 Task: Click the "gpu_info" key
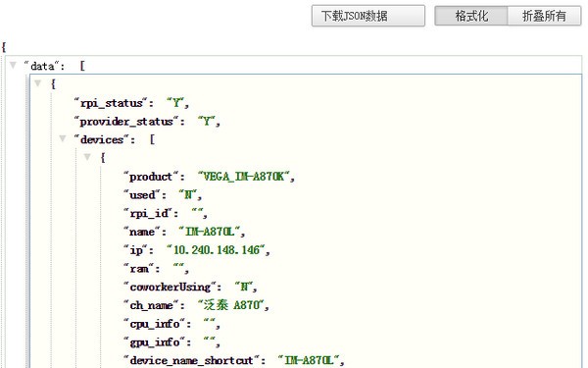(x=155, y=342)
